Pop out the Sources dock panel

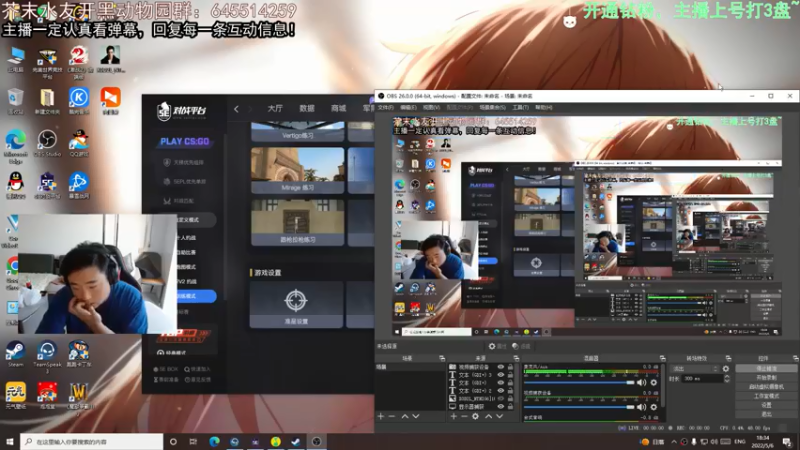click(516, 358)
